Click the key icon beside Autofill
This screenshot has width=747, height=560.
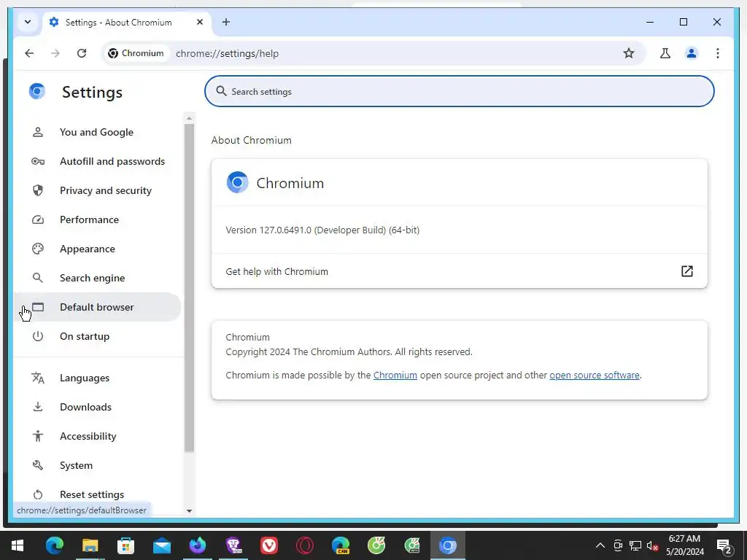click(38, 161)
